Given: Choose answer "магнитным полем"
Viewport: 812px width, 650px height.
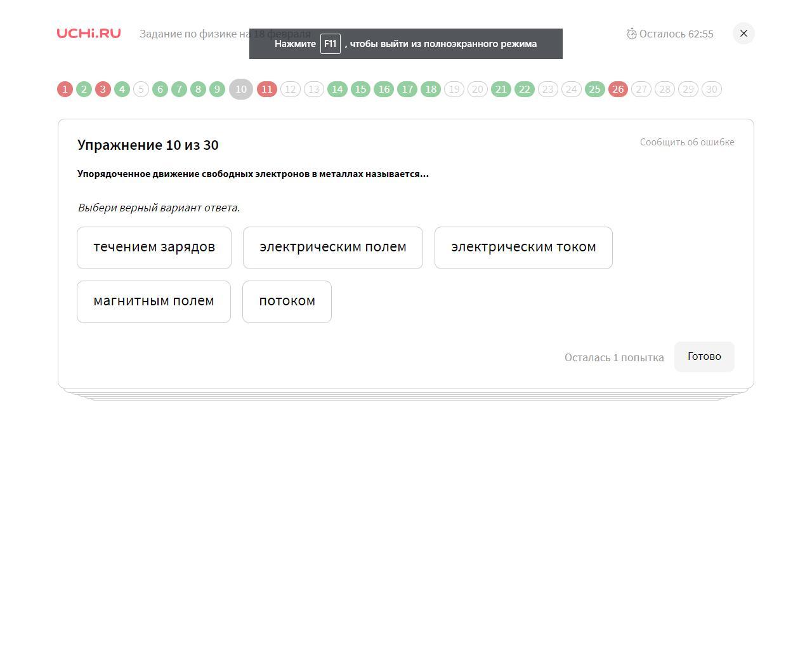Looking at the screenshot, I should pyautogui.click(x=154, y=302).
